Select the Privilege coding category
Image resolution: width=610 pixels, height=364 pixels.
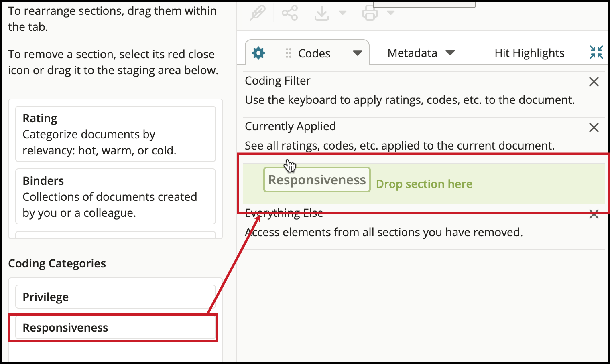pos(115,297)
